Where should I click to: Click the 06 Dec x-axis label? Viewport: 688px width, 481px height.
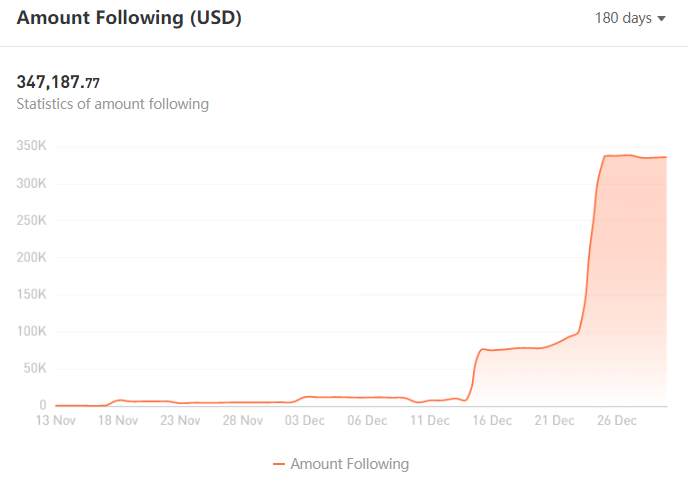pyautogui.click(x=367, y=420)
